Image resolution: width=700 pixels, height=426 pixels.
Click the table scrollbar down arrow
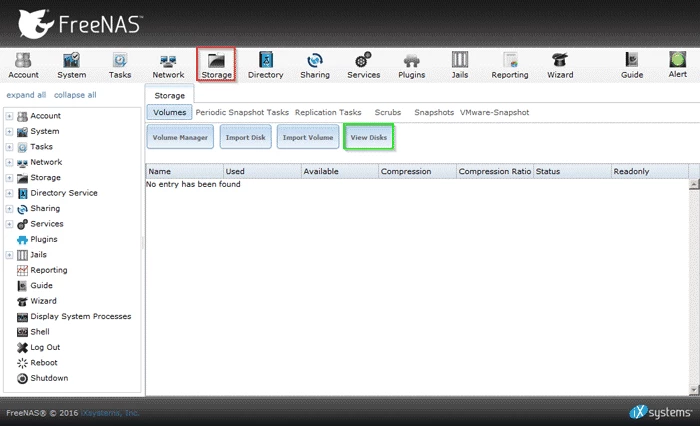[x=694, y=390]
